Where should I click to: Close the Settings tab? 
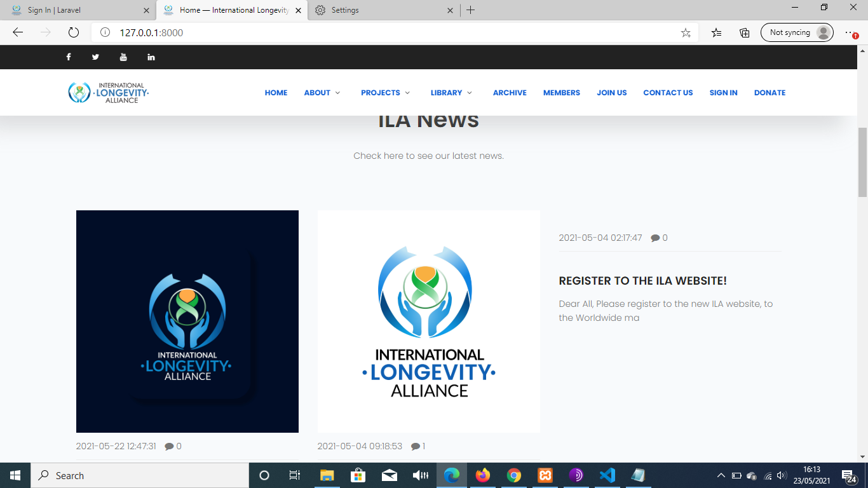coord(450,10)
